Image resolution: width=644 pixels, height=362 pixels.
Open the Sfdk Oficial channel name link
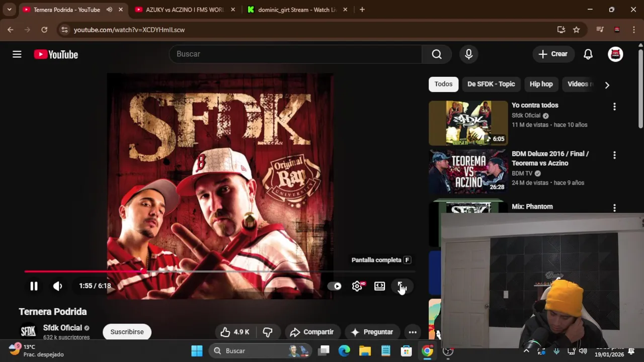[x=62, y=328]
